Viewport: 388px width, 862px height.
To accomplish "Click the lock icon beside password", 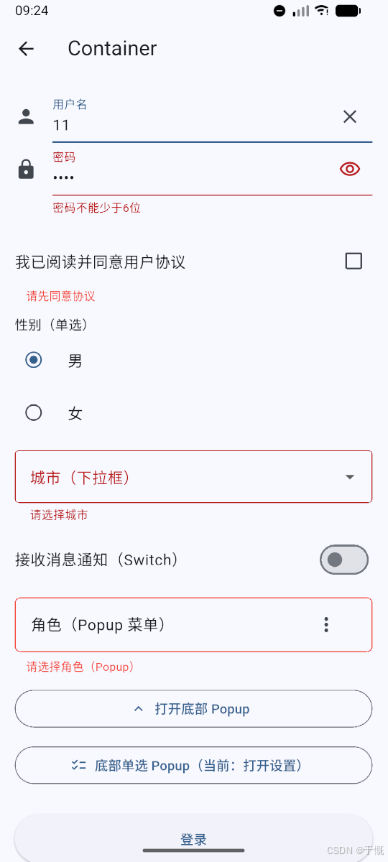I will pyautogui.click(x=26, y=169).
